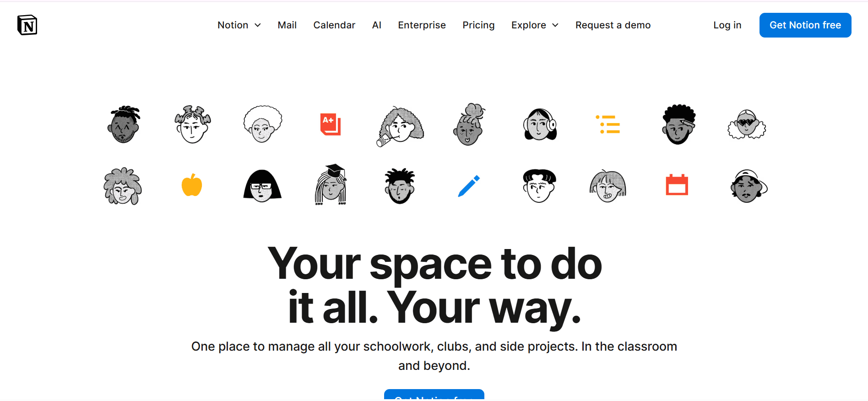Click the yellow apple icon

[192, 185]
